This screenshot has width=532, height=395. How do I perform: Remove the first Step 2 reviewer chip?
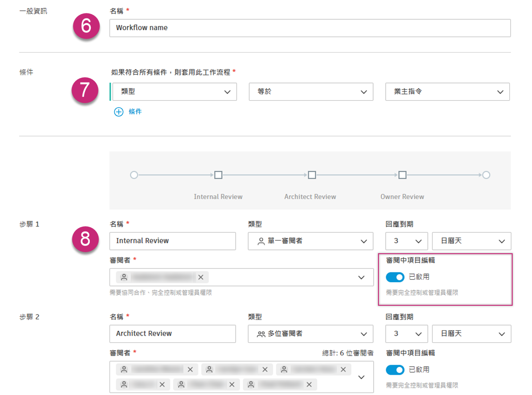tap(190, 369)
